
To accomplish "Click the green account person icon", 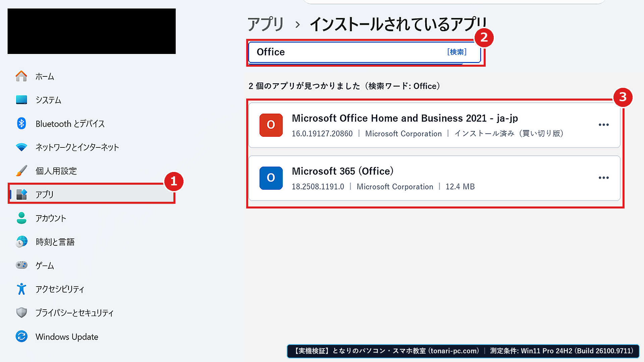I will pyautogui.click(x=21, y=218).
